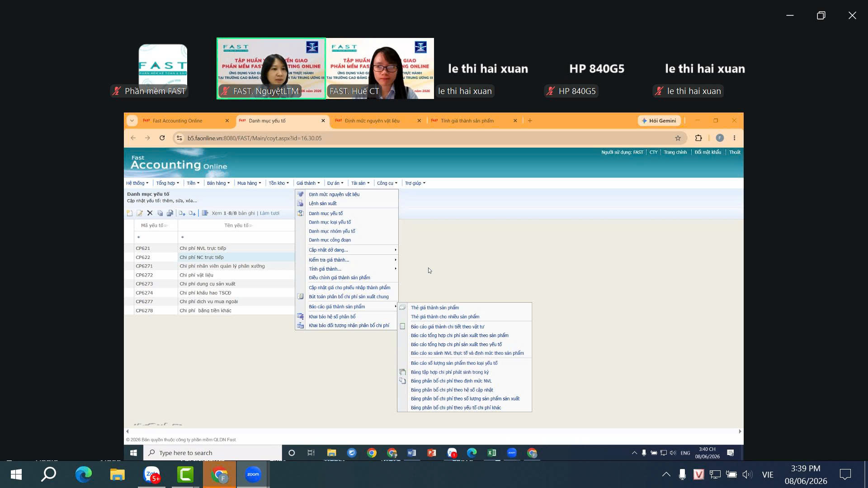The image size is (868, 488).
Task: Click the New record icon in toolbar
Action: coord(130,213)
